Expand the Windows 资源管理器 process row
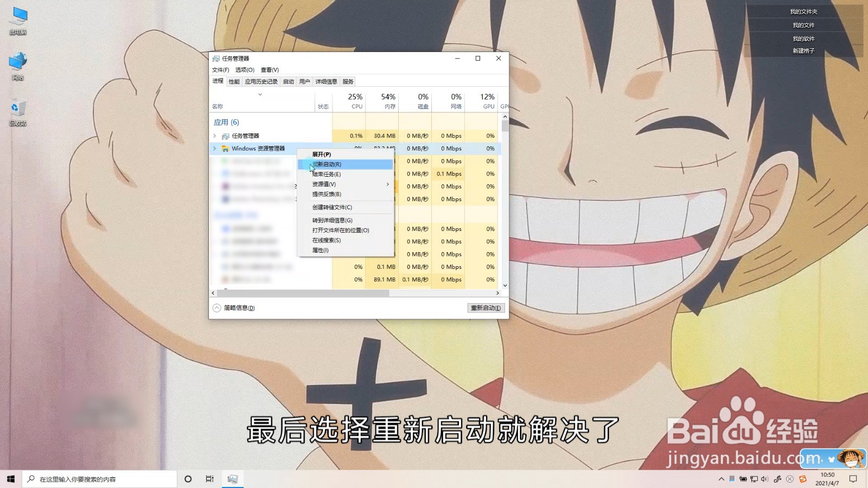 click(x=214, y=149)
